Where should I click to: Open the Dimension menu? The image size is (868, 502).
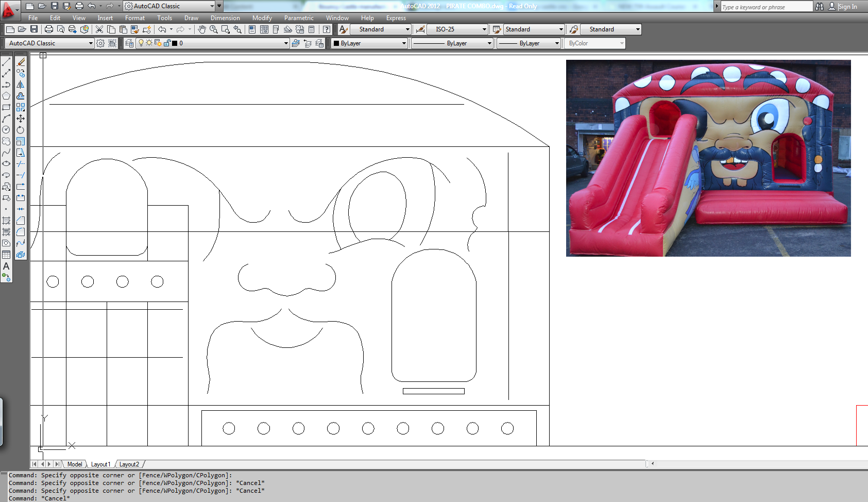(225, 18)
